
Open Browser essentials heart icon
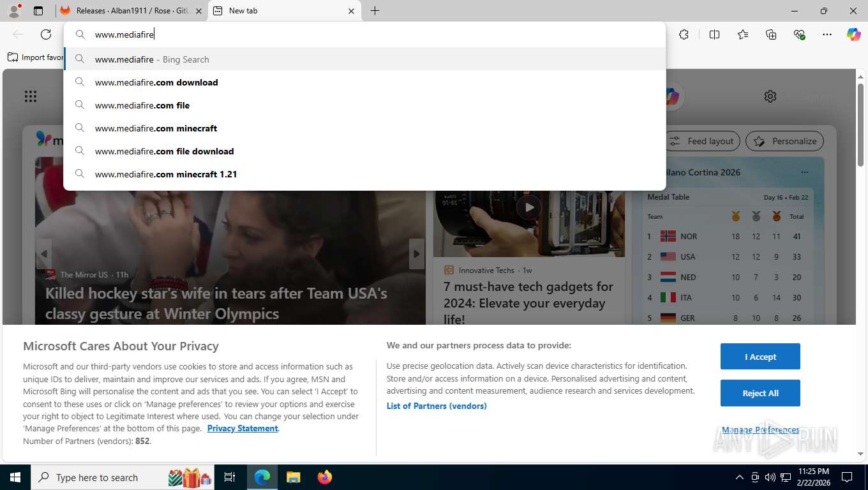coord(799,34)
